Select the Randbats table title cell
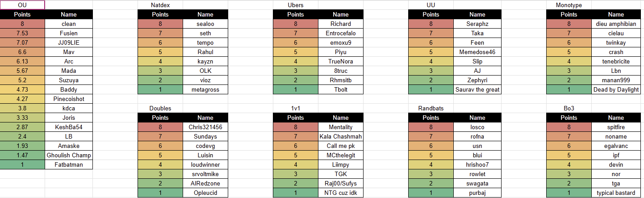Image resolution: width=644 pixels, height=198 pixels. 431,108
